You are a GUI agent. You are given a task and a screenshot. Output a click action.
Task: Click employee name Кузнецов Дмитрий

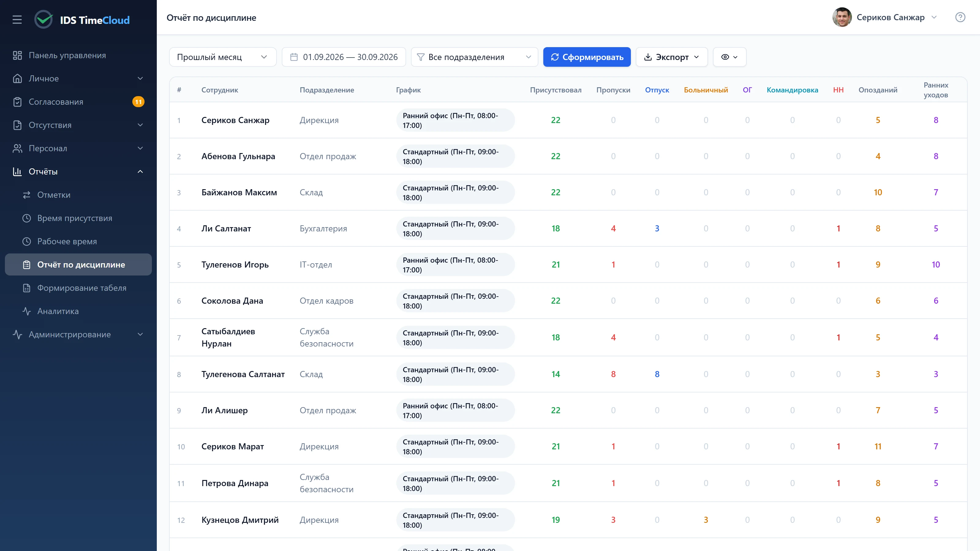pos(240,520)
